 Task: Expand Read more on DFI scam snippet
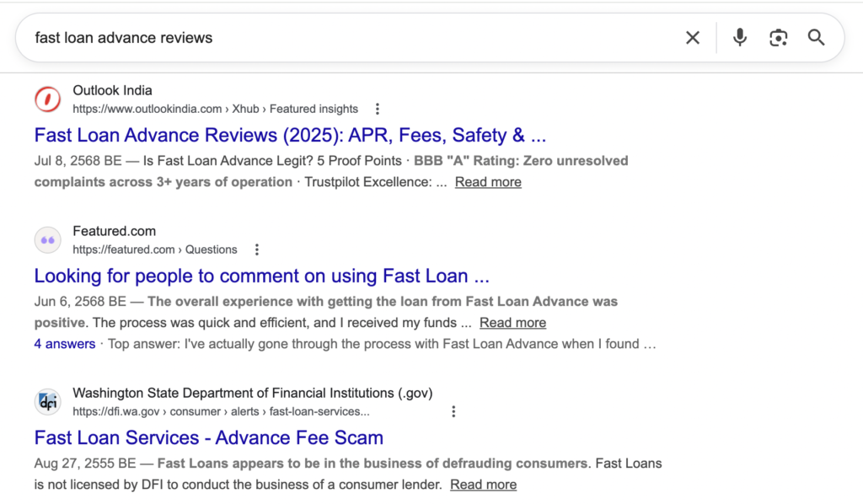coord(483,485)
